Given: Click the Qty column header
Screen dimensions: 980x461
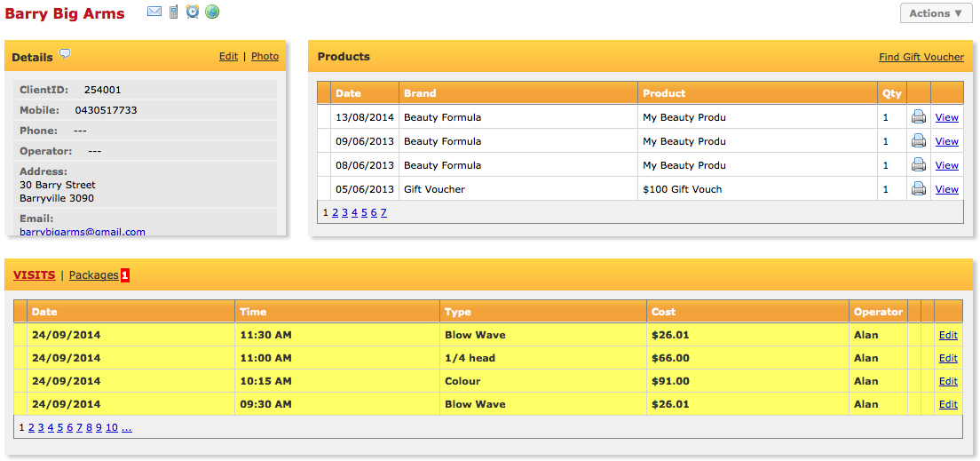Looking at the screenshot, I should click(x=892, y=93).
